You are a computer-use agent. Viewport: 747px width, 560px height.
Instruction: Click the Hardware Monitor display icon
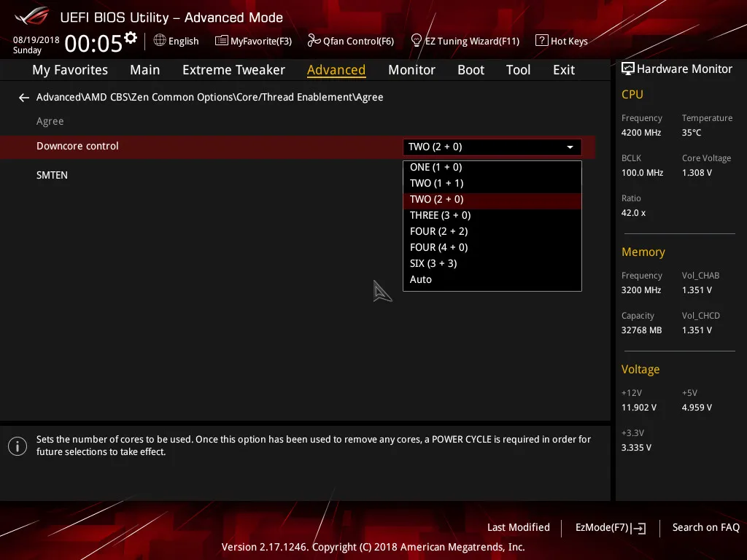(x=628, y=69)
